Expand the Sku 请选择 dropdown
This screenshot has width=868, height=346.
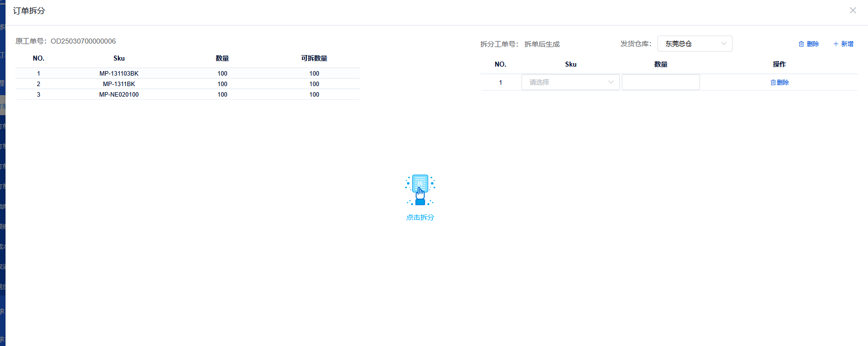click(x=570, y=82)
